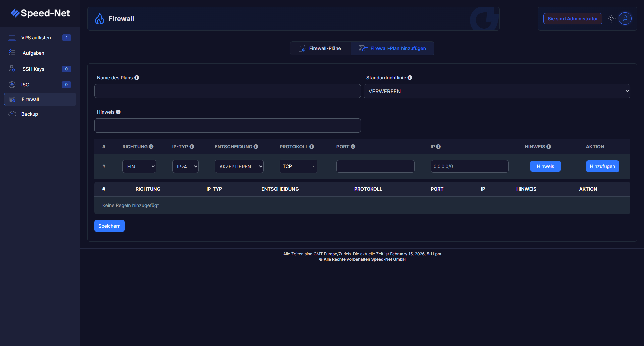644x346 pixels.
Task: Open the AKZEPTIEREN decision dropdown
Action: click(239, 166)
